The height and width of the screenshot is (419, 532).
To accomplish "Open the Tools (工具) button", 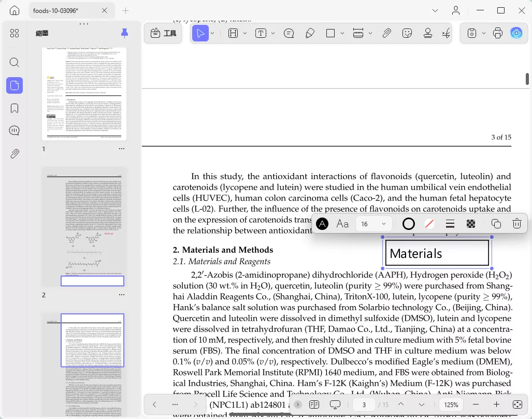I will 164,33.
